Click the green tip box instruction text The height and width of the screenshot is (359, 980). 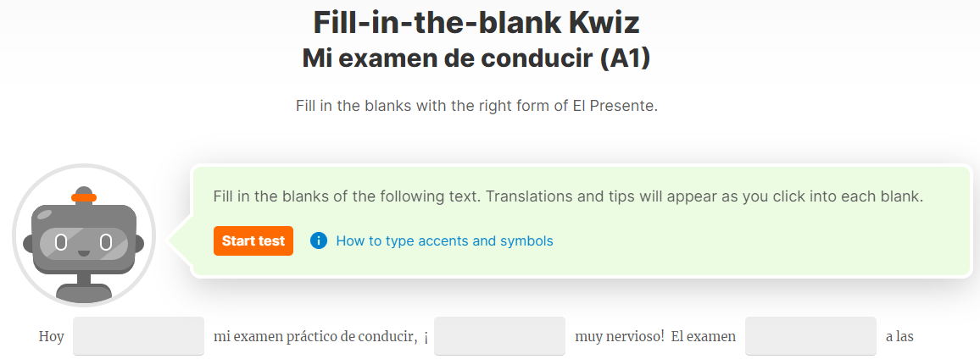[x=567, y=196]
